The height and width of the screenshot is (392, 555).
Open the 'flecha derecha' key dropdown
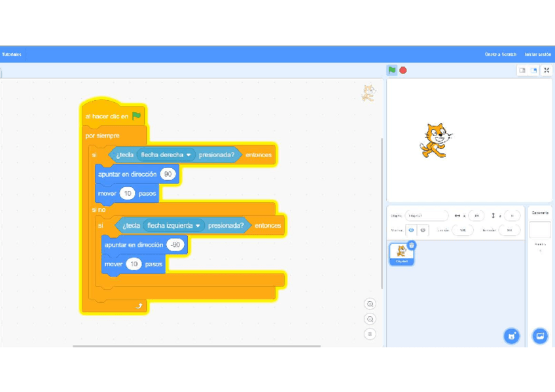tap(166, 154)
